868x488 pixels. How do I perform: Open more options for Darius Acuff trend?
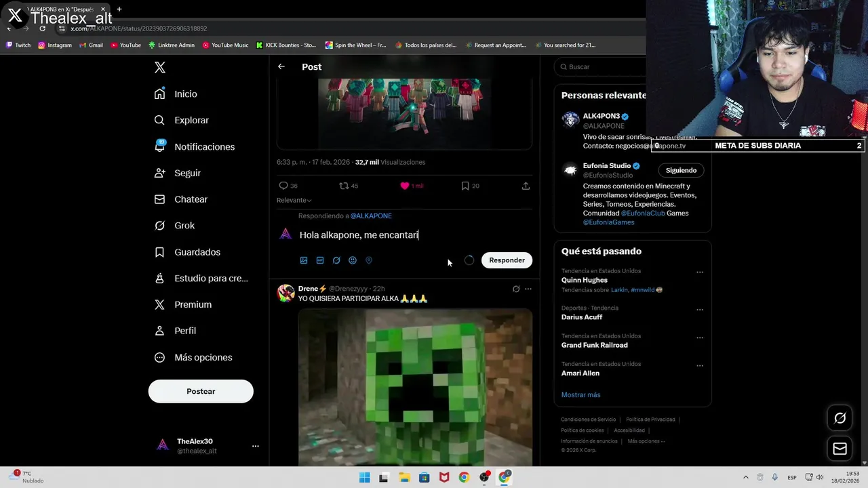click(x=700, y=310)
